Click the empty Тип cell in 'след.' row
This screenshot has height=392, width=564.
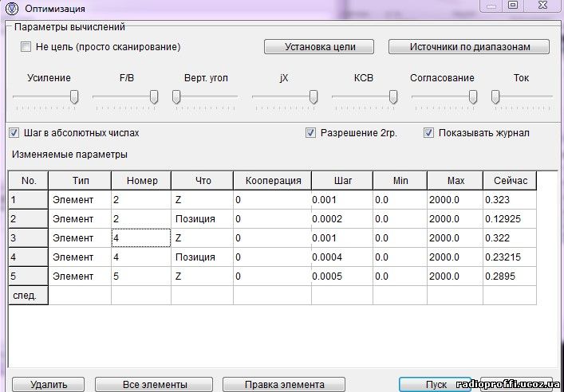(x=80, y=296)
